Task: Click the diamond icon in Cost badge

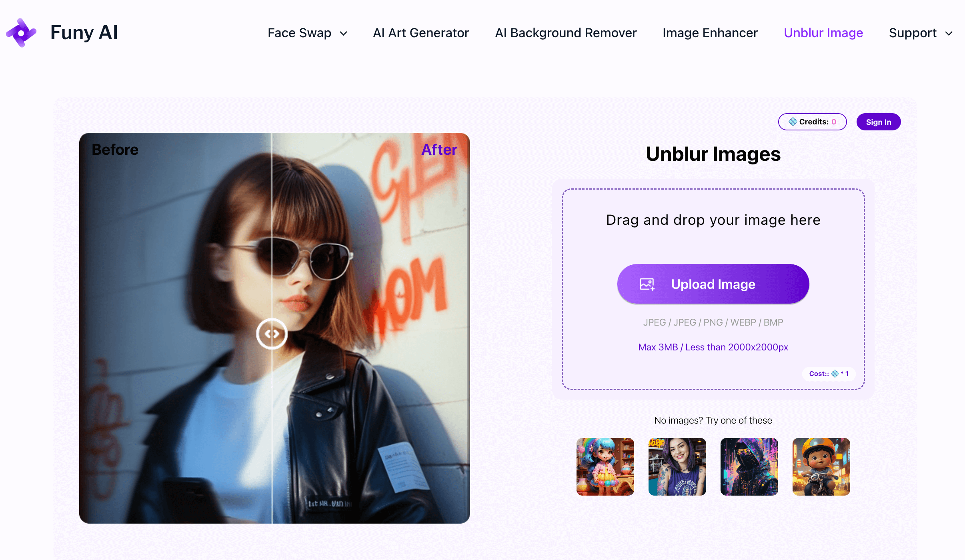Action: [835, 374]
